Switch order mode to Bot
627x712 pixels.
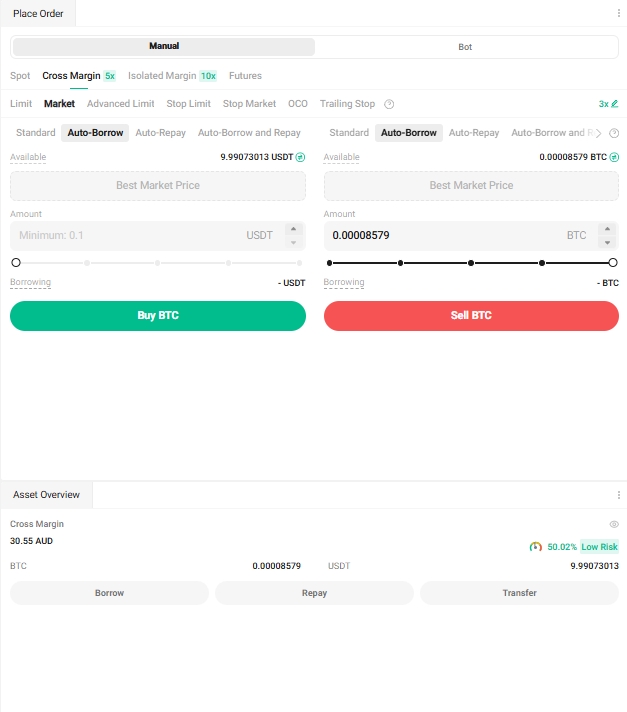pos(465,47)
